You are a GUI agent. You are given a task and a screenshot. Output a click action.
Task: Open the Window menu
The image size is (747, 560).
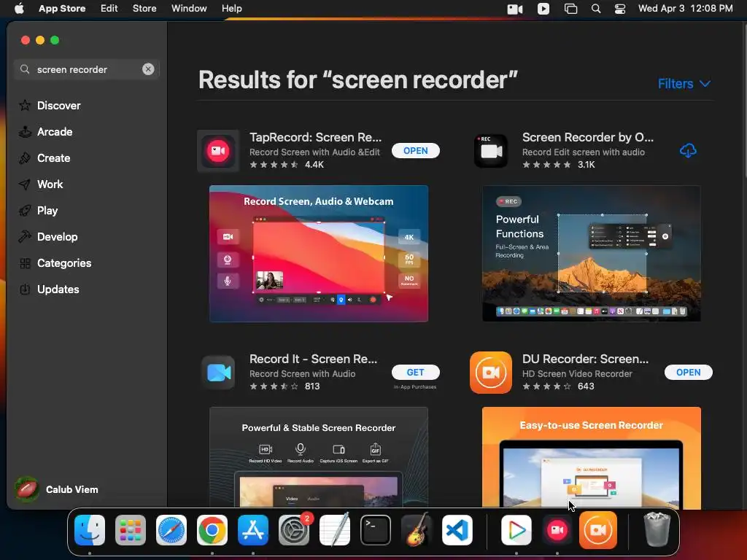pos(189,9)
